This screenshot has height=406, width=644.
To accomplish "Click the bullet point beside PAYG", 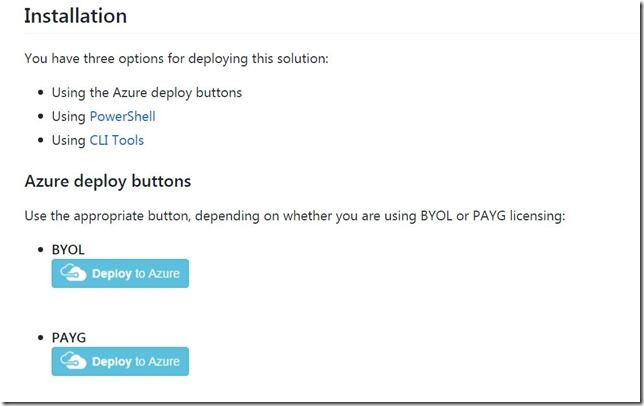I will coord(40,338).
